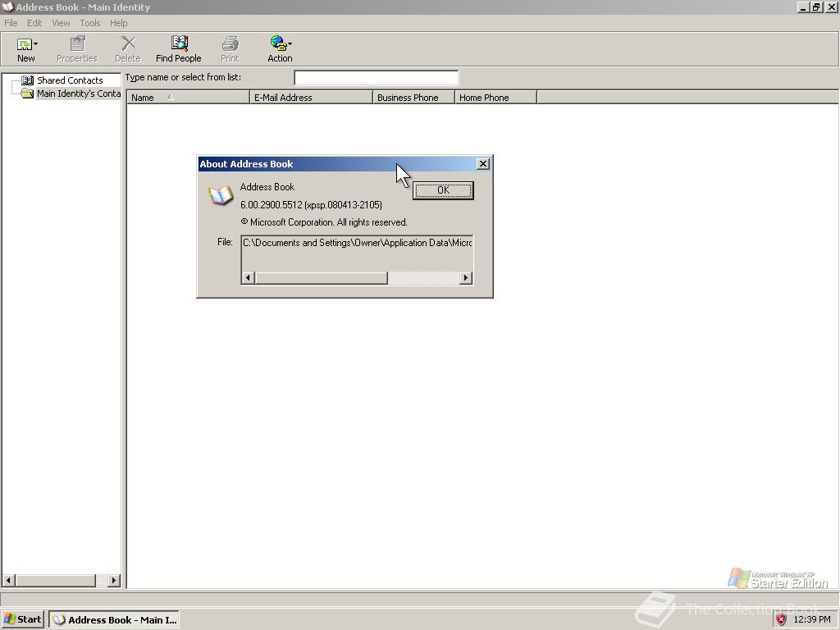Open the Tools menu
This screenshot has height=630, width=840.
pyautogui.click(x=90, y=23)
